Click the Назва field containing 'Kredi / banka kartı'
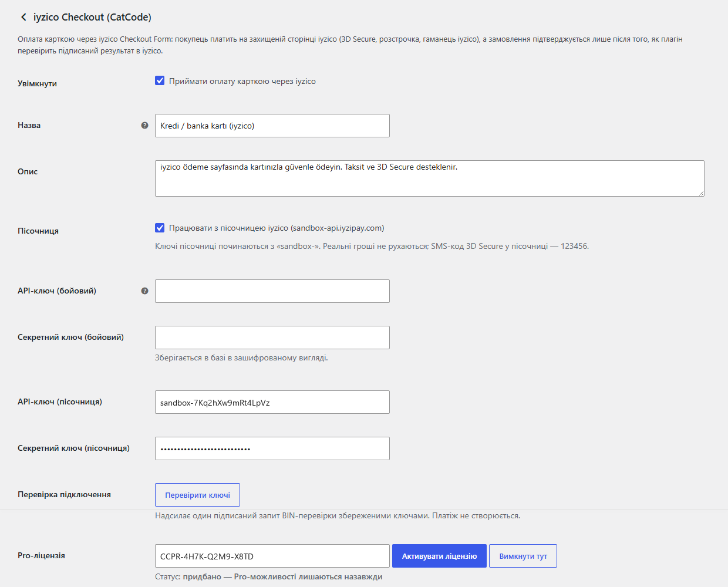 tap(272, 126)
